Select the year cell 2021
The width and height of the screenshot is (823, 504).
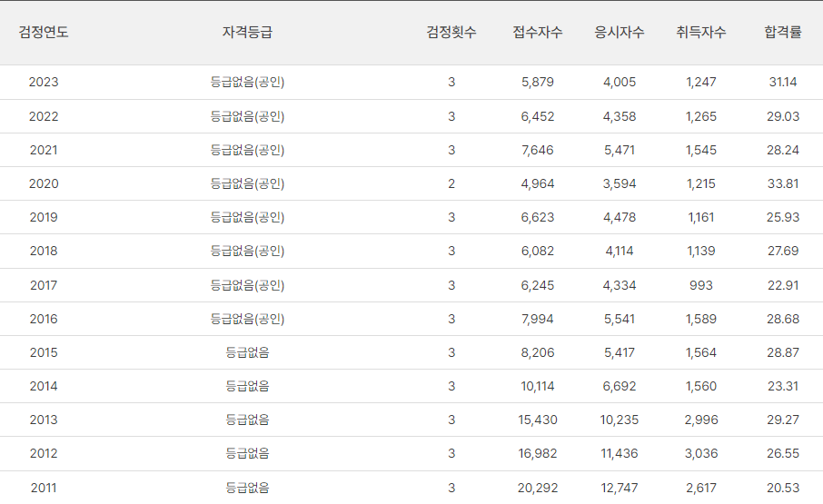click(x=44, y=150)
